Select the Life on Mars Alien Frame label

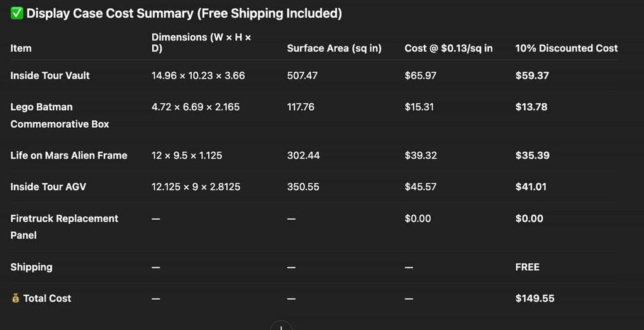69,156
